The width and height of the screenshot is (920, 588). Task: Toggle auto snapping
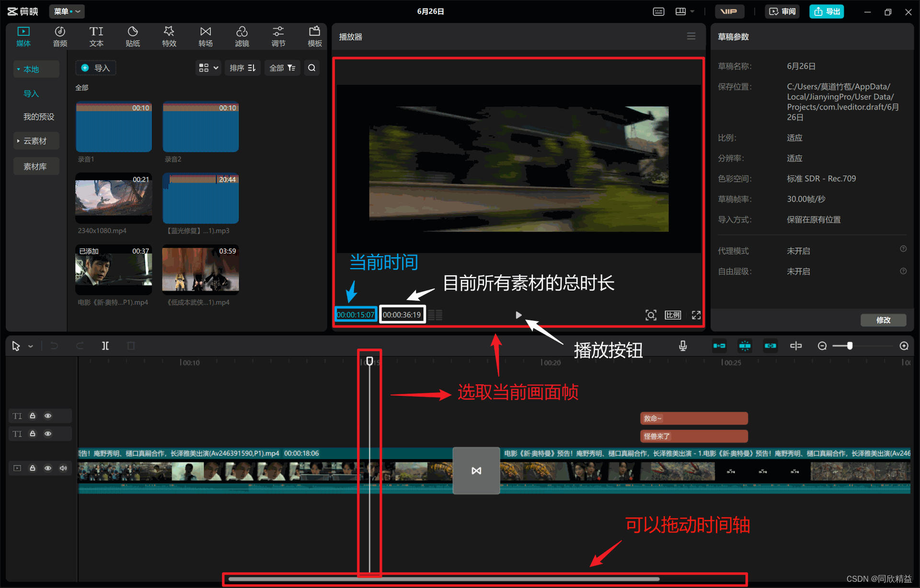point(745,346)
